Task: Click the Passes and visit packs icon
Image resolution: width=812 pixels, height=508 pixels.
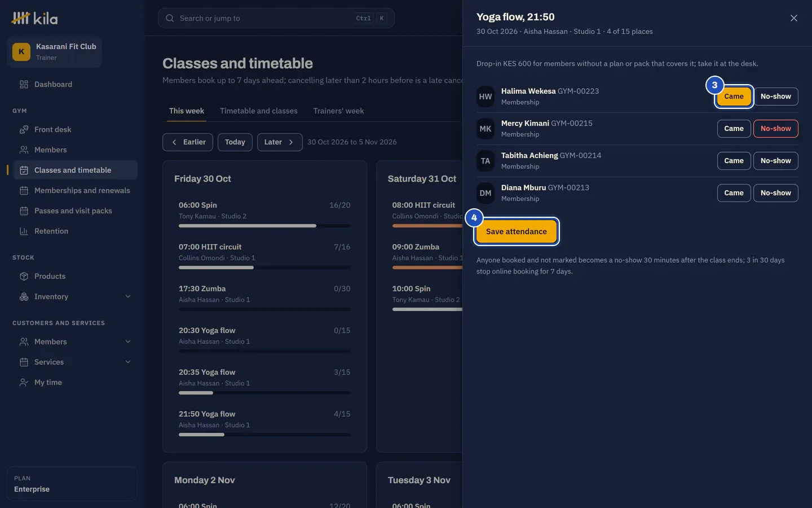Action: (x=24, y=211)
